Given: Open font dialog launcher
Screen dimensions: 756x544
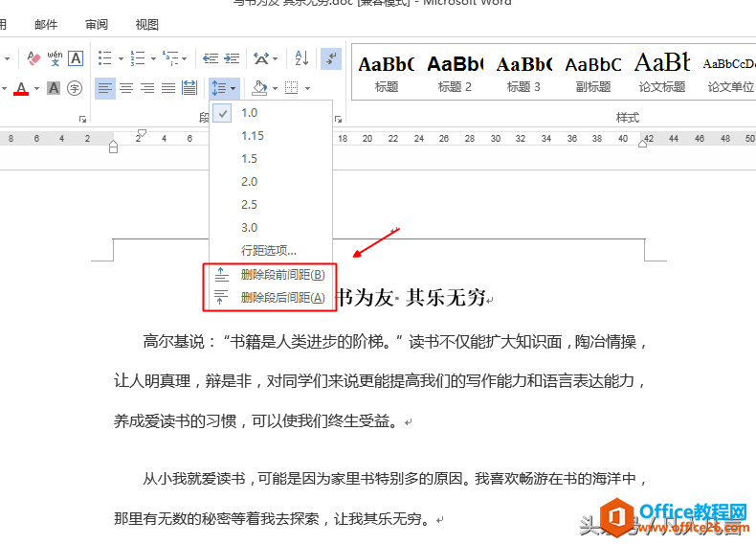Looking at the screenshot, I should tap(82, 119).
